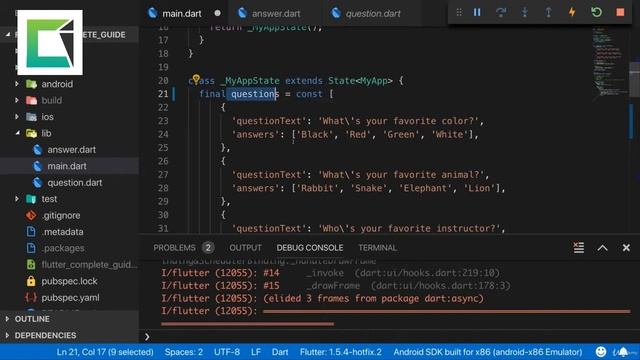
Task: Click the build folder icon
Action: click(31, 100)
